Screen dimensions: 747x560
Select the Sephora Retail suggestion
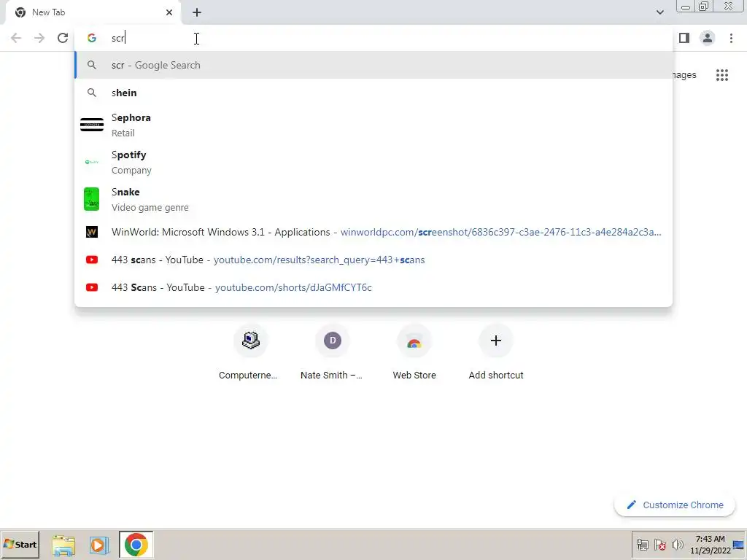coord(373,125)
